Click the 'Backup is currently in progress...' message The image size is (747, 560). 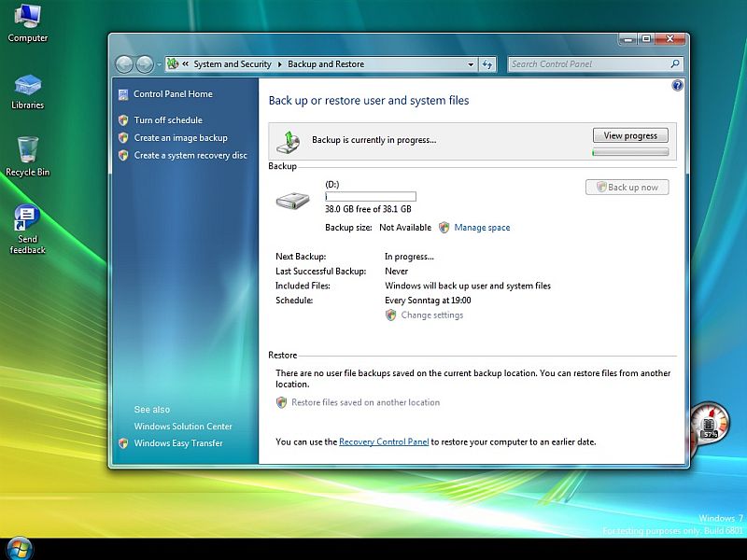(374, 140)
